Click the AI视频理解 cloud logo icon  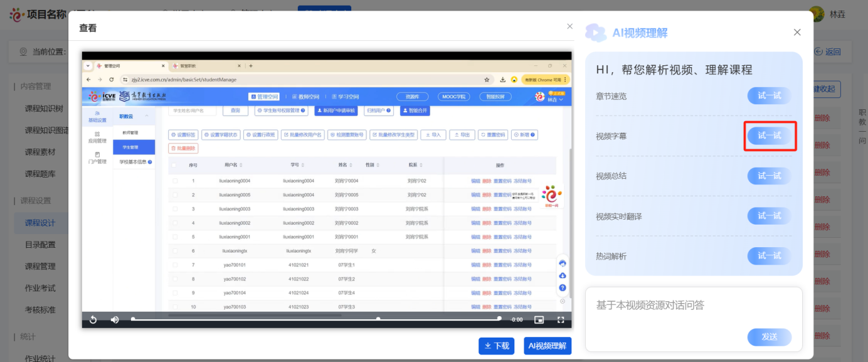point(596,32)
